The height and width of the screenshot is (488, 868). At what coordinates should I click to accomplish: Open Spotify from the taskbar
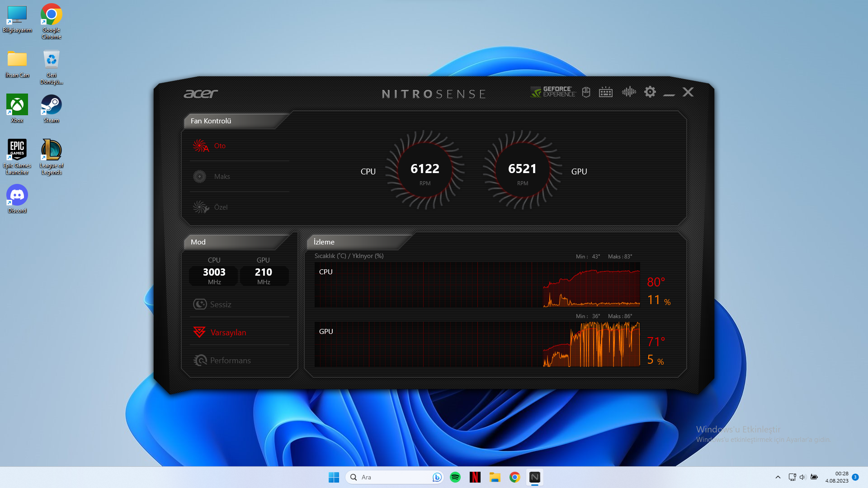(x=455, y=477)
